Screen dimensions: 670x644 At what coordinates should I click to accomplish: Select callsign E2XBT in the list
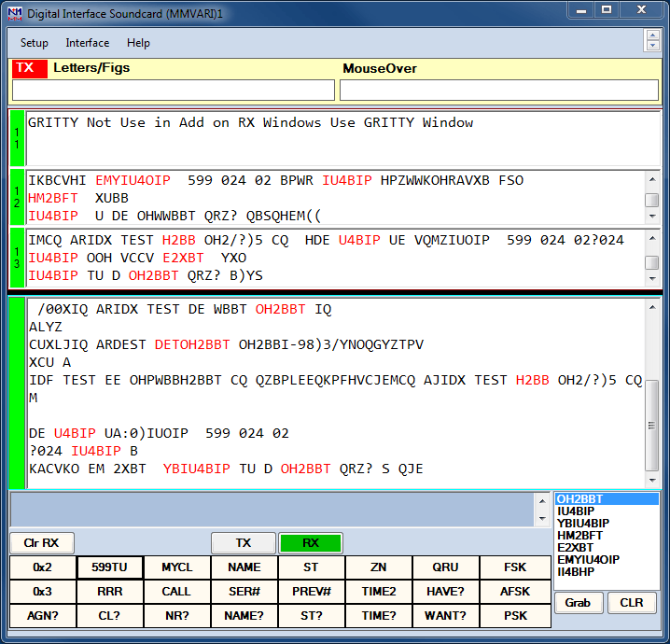[607, 548]
